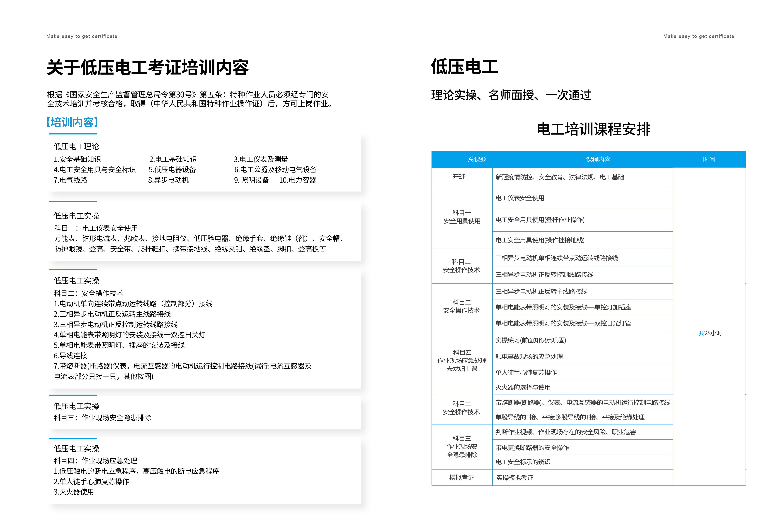Select the 低压电工理论 card title
The width and height of the screenshot is (781, 532).
coord(76,146)
